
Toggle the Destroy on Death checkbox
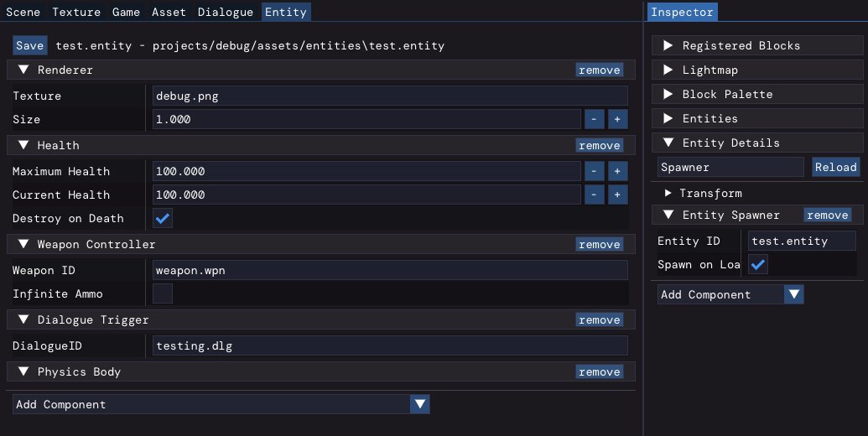[x=163, y=219]
